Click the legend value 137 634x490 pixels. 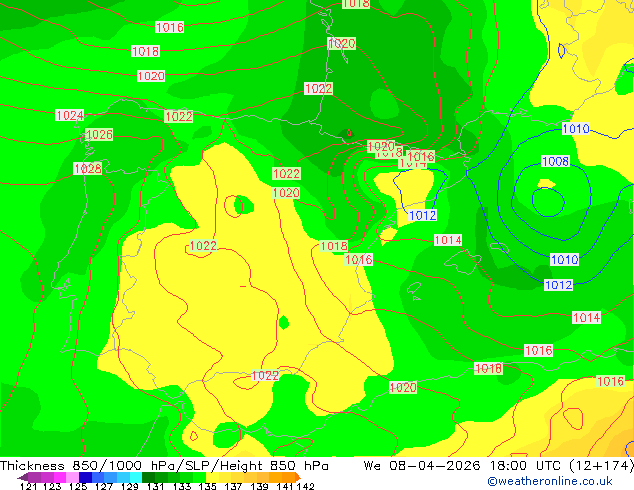click(x=233, y=486)
